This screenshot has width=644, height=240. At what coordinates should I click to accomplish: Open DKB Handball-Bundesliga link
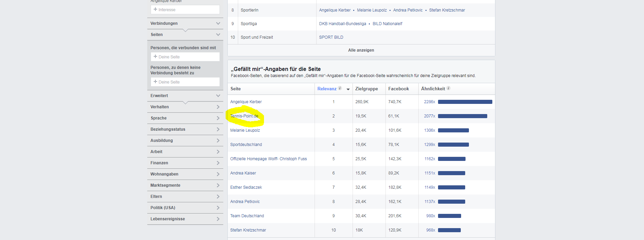(343, 24)
